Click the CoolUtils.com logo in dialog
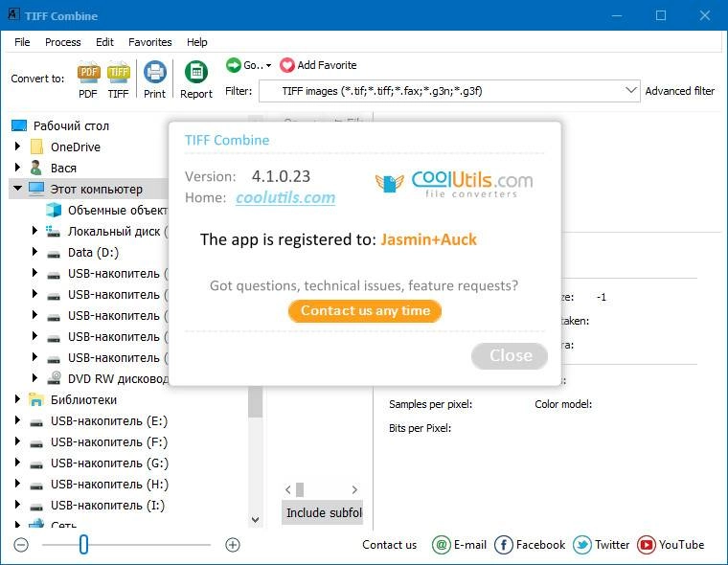The height and width of the screenshot is (565, 728). [x=454, y=184]
